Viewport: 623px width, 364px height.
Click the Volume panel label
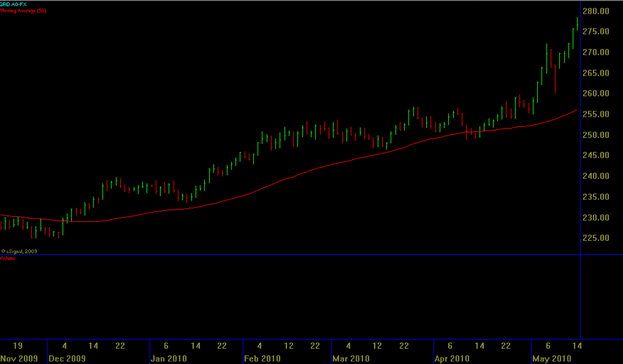point(8,258)
